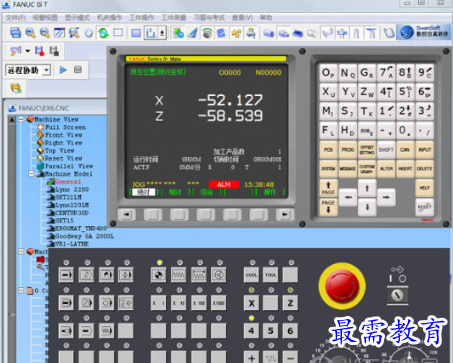Click the minus direction jog button
Image resolution: width=453 pixels, height=363 pixels.
click(x=290, y=358)
